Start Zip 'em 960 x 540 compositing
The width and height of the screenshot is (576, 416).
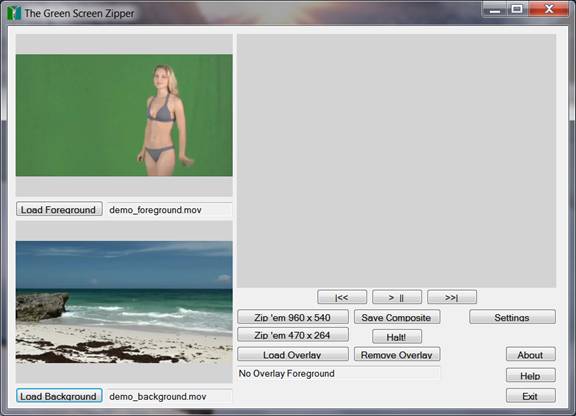pyautogui.click(x=293, y=317)
